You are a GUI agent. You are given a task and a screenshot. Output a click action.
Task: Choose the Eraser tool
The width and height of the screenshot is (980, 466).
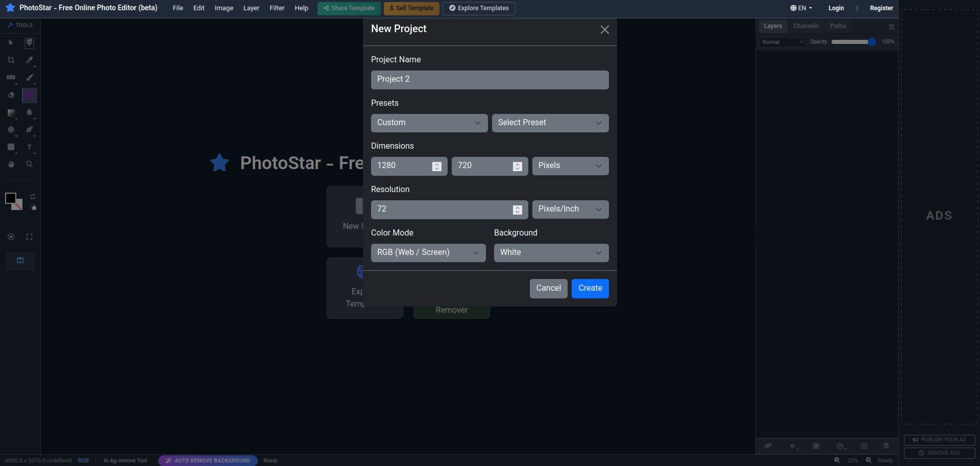[x=11, y=95]
